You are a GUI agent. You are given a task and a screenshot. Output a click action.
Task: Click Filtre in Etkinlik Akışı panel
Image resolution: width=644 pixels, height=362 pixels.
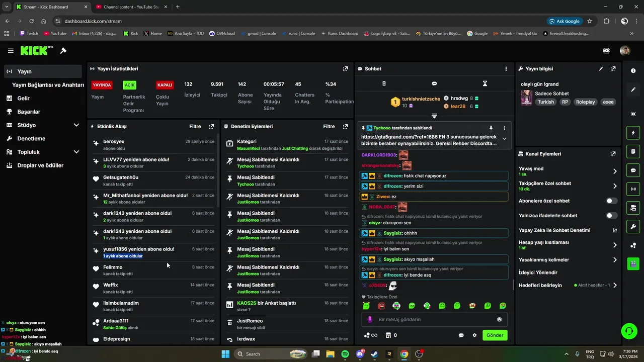(195, 127)
